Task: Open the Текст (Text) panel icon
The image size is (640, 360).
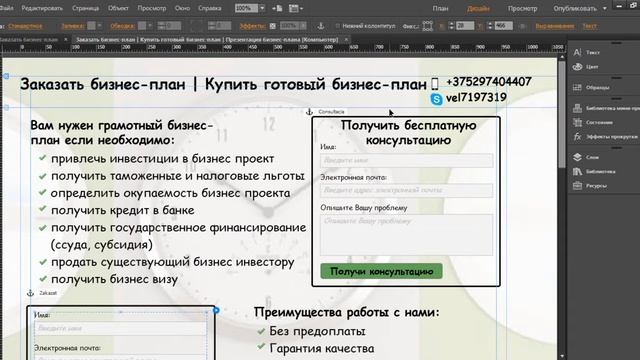Action: coord(577,52)
